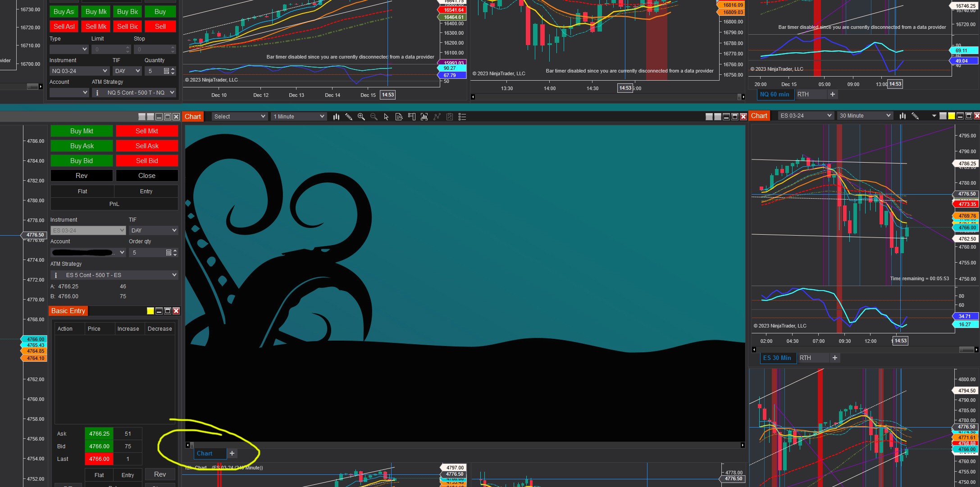Open the 1 Minute interval dropdown

pos(298,117)
